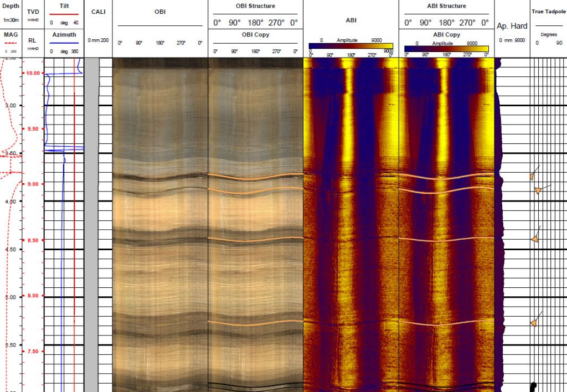The height and width of the screenshot is (392, 567).
Task: Select the TVD column header
Action: [x=33, y=12]
